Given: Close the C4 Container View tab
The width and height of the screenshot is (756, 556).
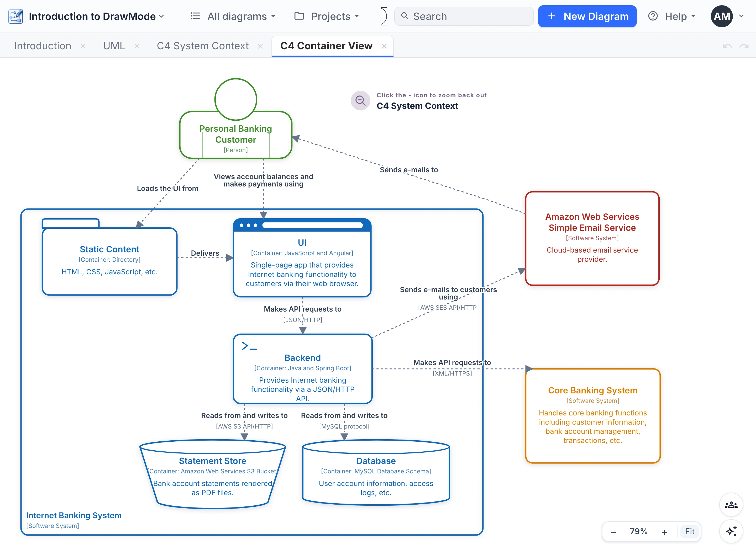Looking at the screenshot, I should click(384, 46).
